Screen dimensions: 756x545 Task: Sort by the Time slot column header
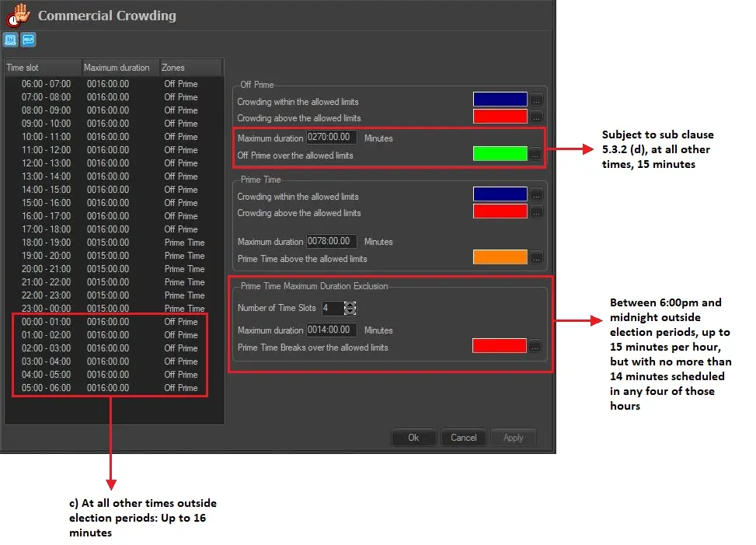coord(42,68)
